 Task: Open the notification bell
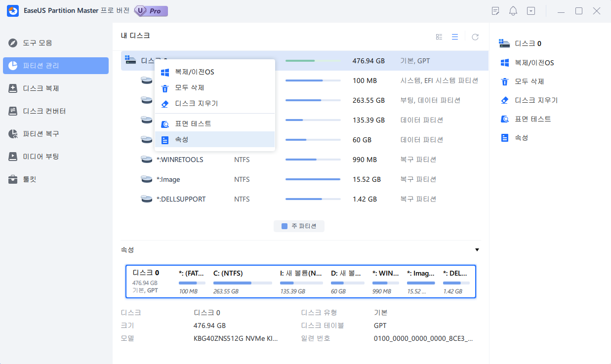click(513, 10)
